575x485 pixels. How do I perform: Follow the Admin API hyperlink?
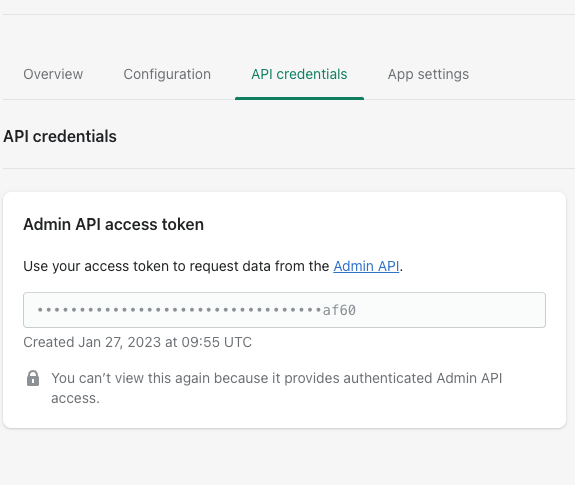pos(366,266)
